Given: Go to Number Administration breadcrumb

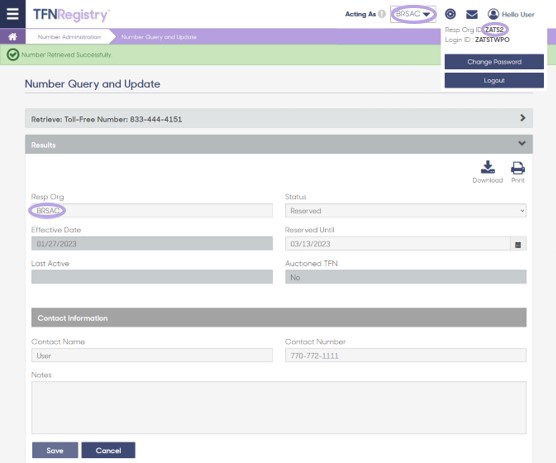Looking at the screenshot, I should tap(69, 37).
